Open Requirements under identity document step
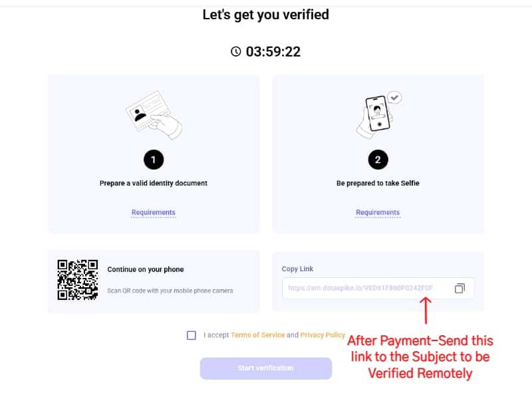Screen dimensions: 532x399 154,213
